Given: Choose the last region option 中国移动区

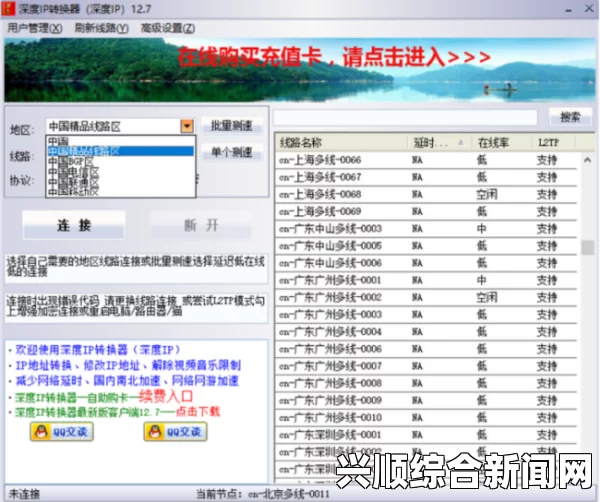Looking at the screenshot, I should click(120, 191).
